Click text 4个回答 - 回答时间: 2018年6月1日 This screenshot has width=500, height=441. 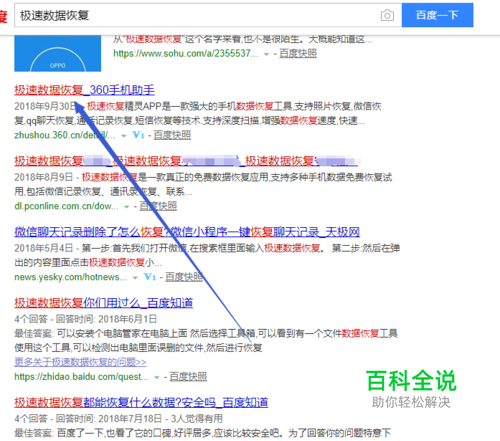click(85, 319)
